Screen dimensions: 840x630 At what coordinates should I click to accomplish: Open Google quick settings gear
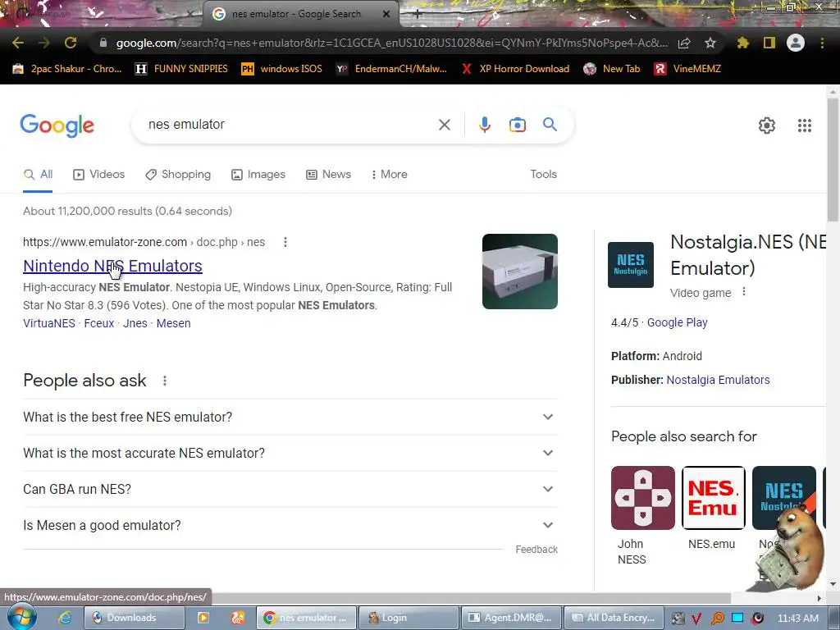coord(767,126)
